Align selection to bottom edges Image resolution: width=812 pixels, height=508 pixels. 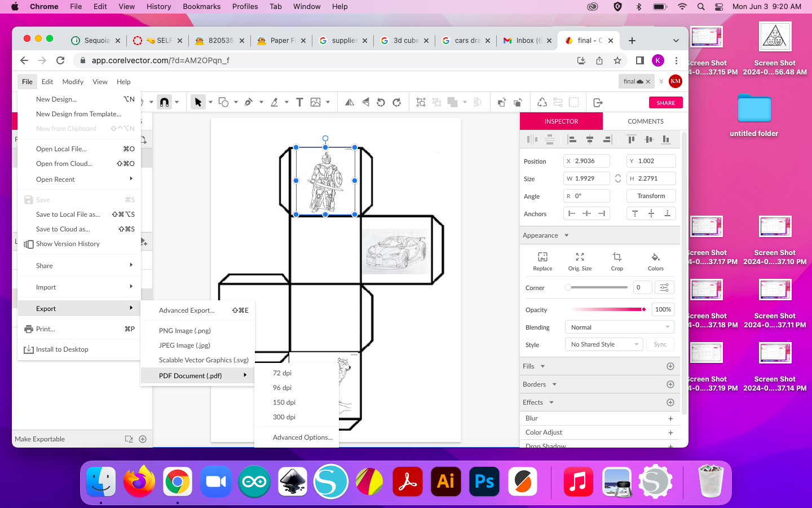[x=666, y=139]
